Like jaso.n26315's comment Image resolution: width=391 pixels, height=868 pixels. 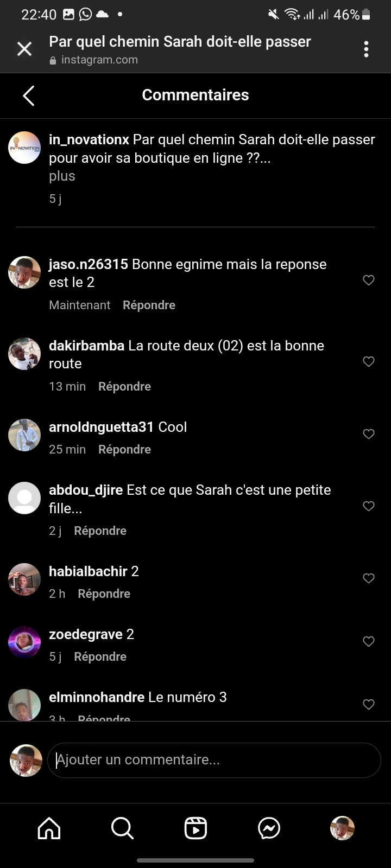[x=369, y=280]
